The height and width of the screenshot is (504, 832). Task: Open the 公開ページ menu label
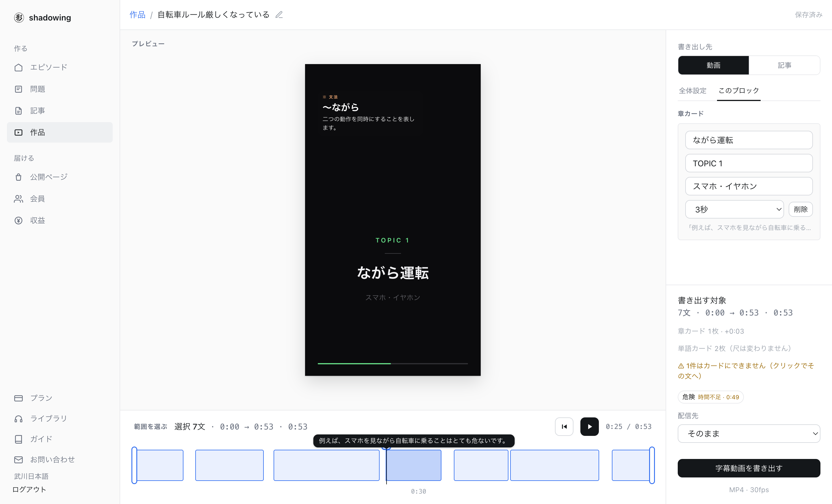pos(49,177)
